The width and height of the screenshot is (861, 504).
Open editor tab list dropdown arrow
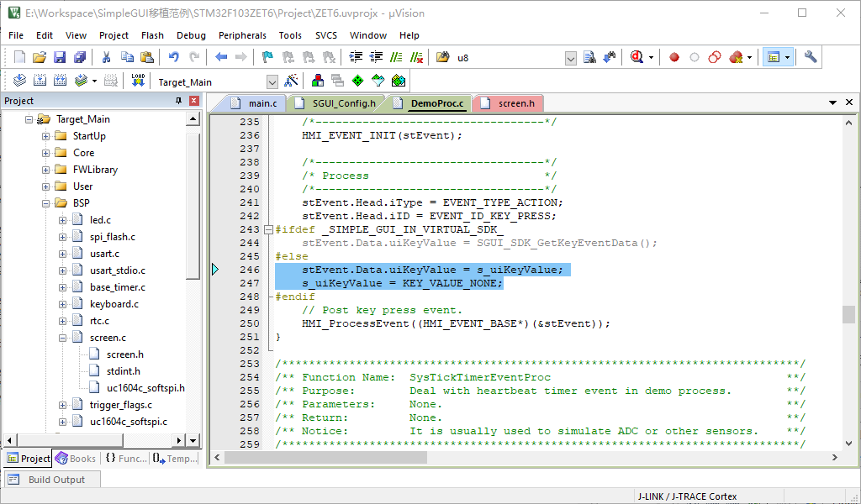tap(832, 102)
